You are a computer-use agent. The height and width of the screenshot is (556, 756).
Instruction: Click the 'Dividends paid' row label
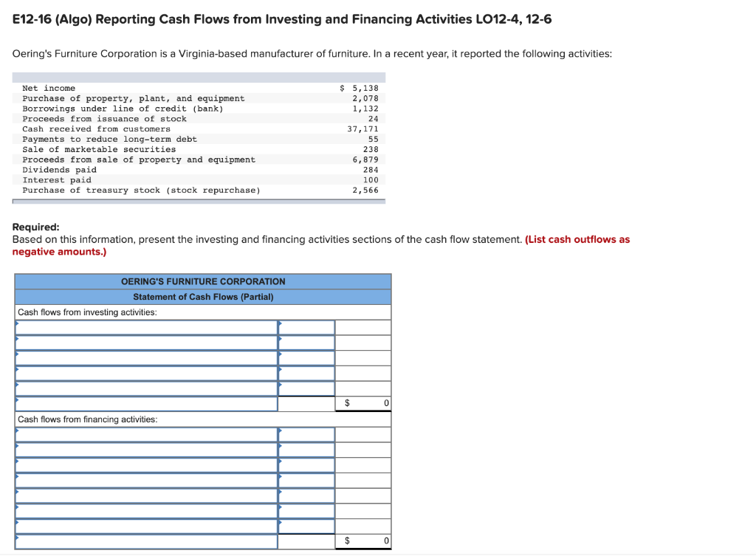[59, 170]
